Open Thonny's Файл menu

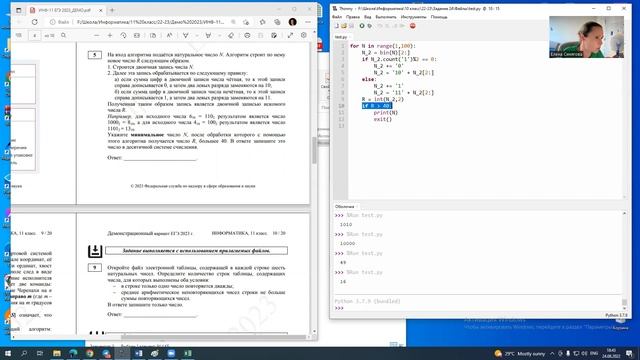point(337,17)
